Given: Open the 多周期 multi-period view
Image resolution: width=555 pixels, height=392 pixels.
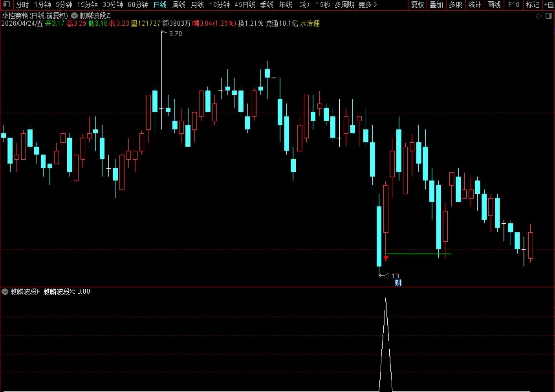Looking at the screenshot, I should coord(344,5).
